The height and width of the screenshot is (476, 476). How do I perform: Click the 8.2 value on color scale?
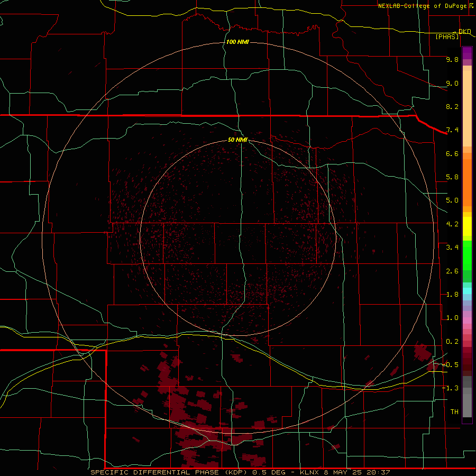point(452,106)
